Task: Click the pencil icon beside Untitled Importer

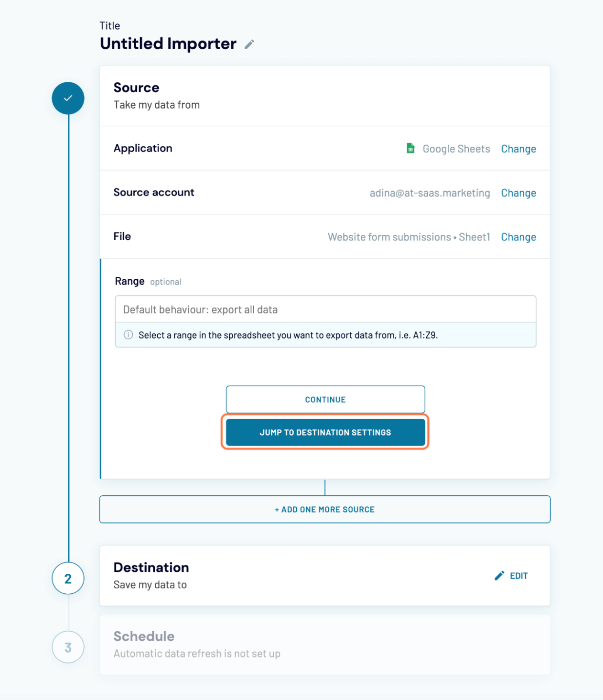Action: (249, 44)
